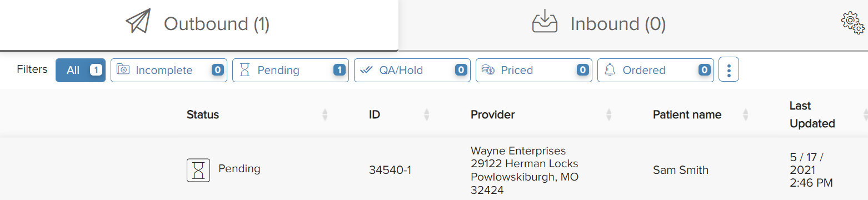Screen dimensions: 868x200
Task: Click the bell icon in Ordered filter
Action: (610, 70)
